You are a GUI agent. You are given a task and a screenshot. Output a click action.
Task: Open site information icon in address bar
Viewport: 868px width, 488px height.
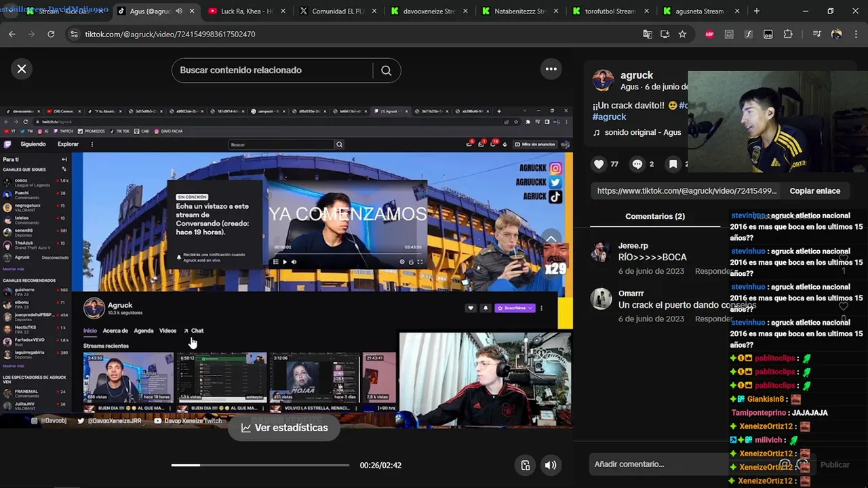[x=74, y=34]
